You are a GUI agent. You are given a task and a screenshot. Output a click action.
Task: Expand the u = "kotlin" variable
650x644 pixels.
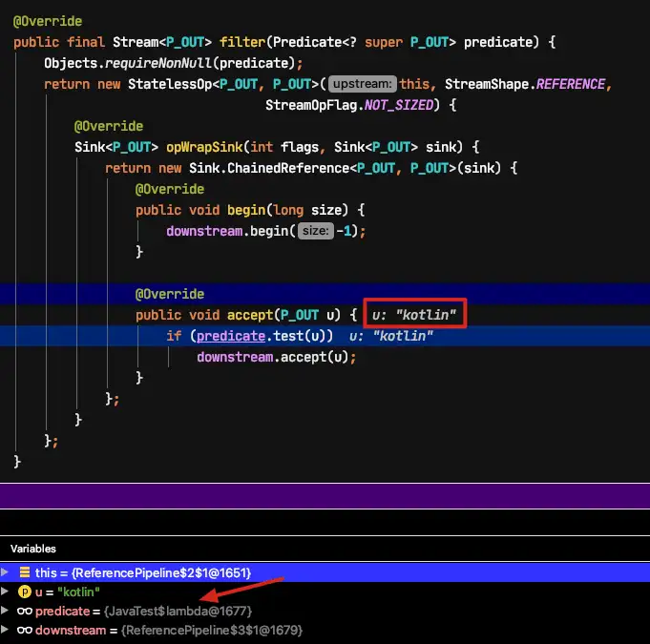(x=5, y=591)
